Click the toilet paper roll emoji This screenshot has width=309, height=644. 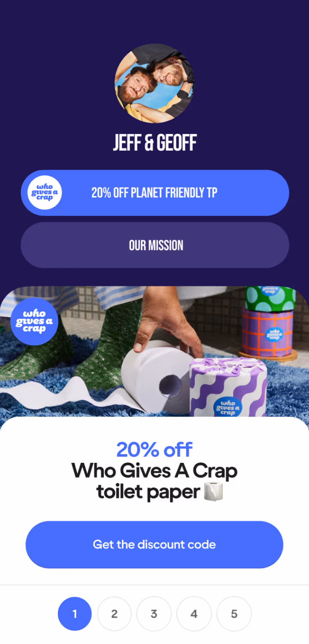[214, 492]
